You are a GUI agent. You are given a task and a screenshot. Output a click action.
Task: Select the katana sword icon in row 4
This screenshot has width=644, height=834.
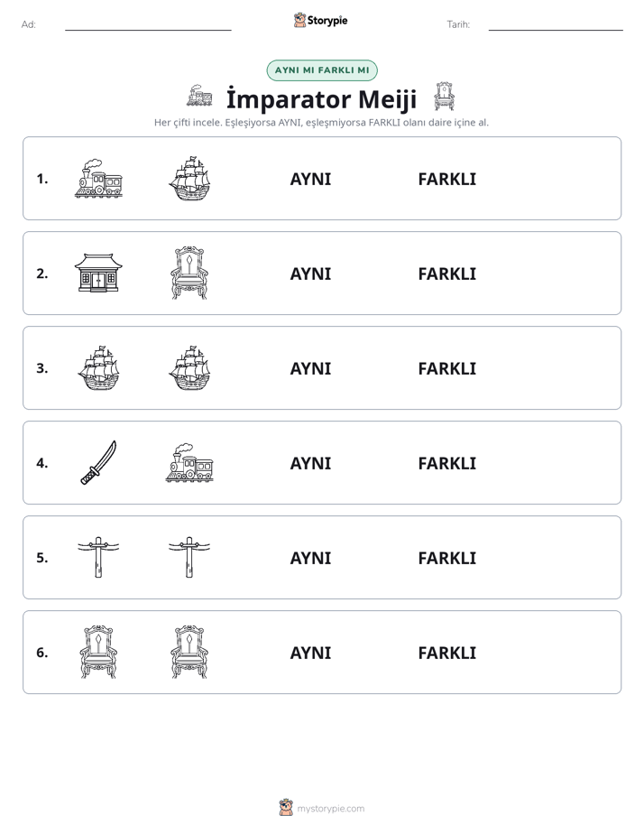pos(98,462)
